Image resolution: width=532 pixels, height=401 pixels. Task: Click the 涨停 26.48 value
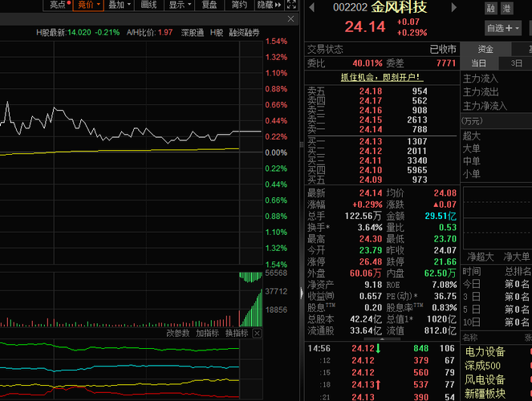tap(371, 261)
